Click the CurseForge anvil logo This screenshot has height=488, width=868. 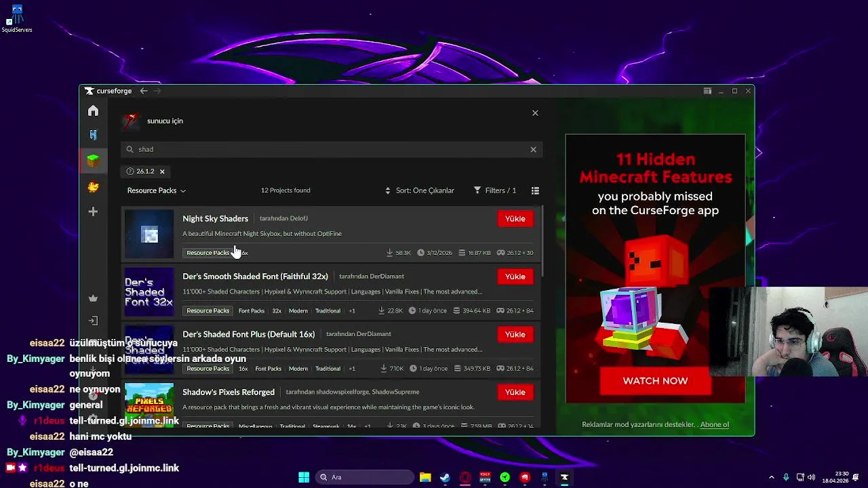[89, 91]
